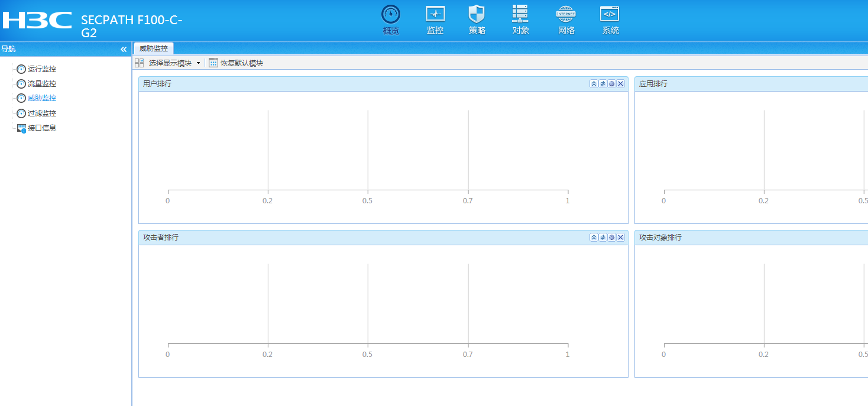Screen dimensions: 868x406
Task: Open settings gear of 攻击者排行 panel
Action: (x=611, y=238)
